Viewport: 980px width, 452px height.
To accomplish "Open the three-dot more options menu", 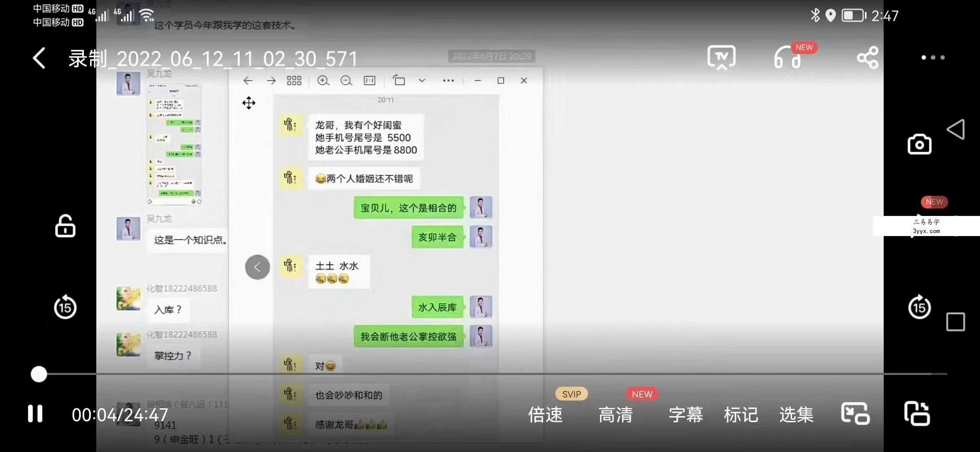I will 933,57.
